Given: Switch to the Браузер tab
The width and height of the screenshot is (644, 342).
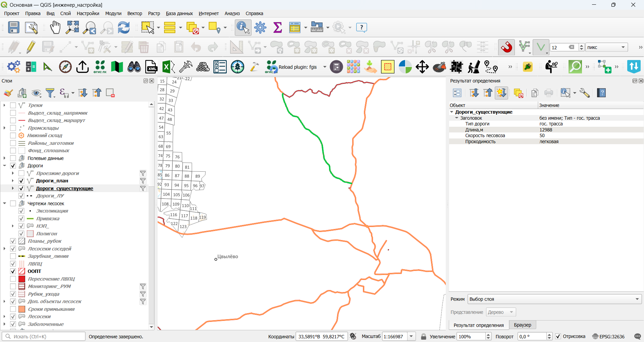Looking at the screenshot, I should pos(522,325).
